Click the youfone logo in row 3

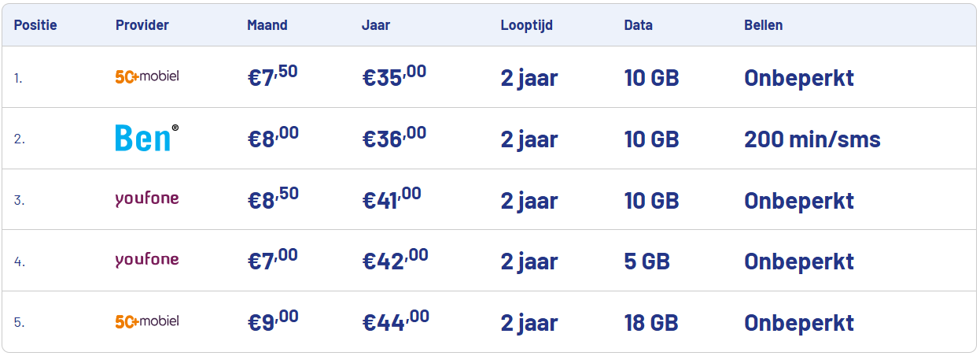point(147,198)
